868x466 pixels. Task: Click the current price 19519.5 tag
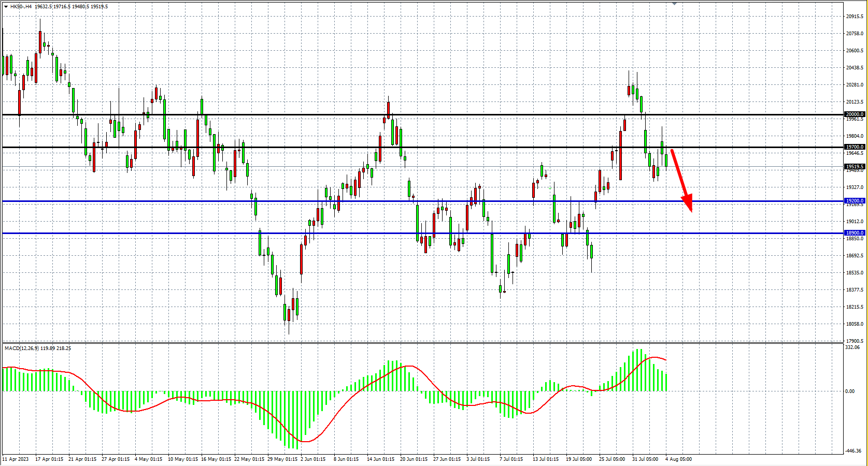click(x=855, y=167)
